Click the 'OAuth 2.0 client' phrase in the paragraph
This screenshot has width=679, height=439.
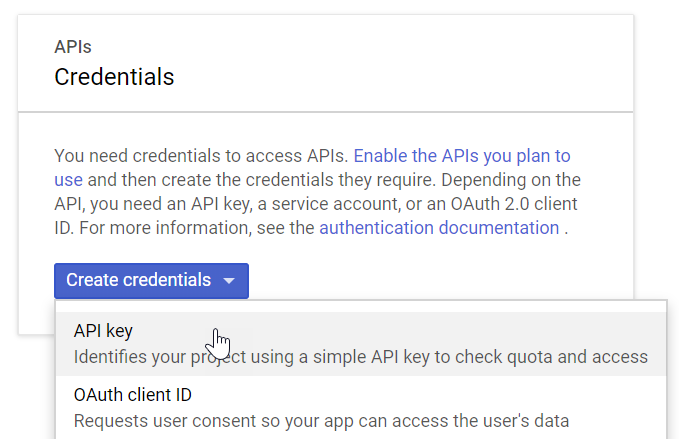(514, 204)
